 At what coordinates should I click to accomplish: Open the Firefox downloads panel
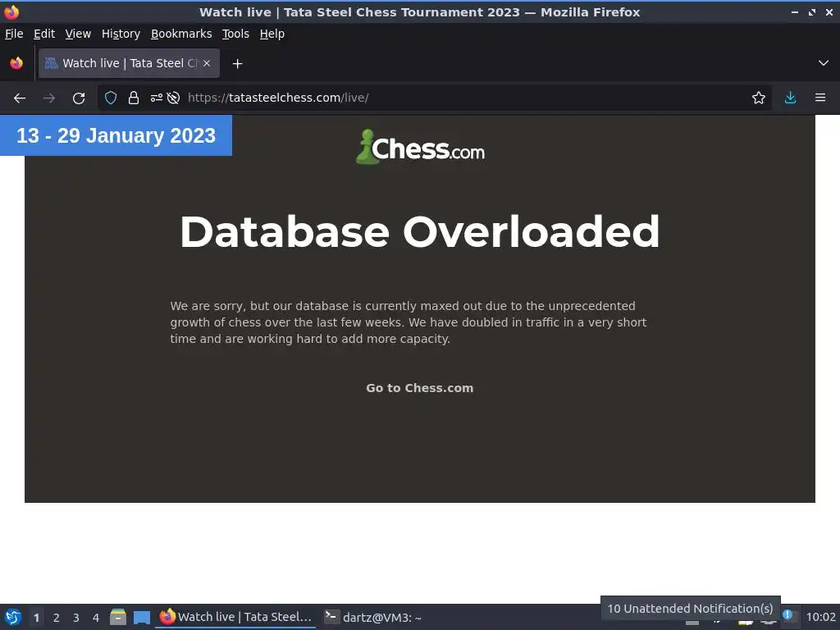(x=790, y=98)
